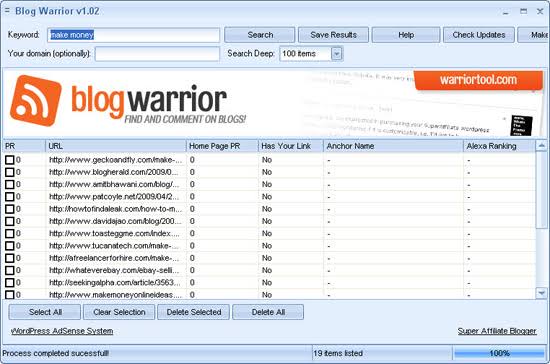Click the 'No' link cell in geckoandfly row
Viewport: 550px width, 364px height.
click(x=267, y=160)
